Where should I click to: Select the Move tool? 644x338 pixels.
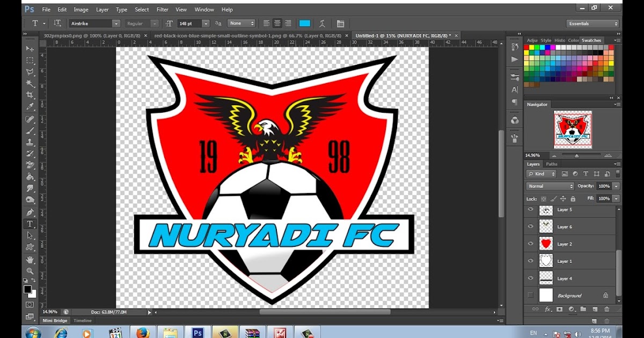coord(30,49)
